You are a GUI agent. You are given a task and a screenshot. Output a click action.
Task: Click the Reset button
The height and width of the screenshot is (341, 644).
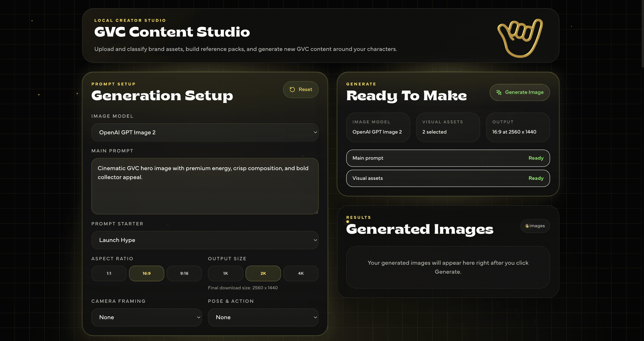301,90
